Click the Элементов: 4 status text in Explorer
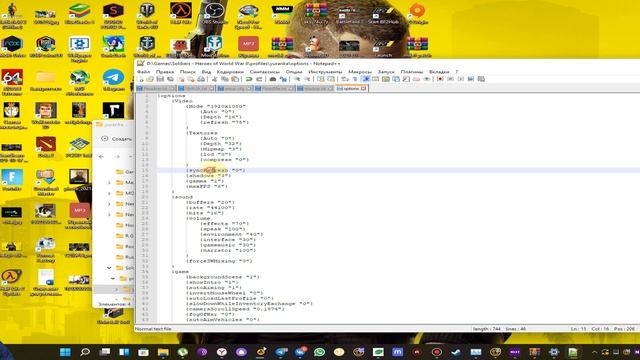640x360 pixels. click(x=114, y=304)
